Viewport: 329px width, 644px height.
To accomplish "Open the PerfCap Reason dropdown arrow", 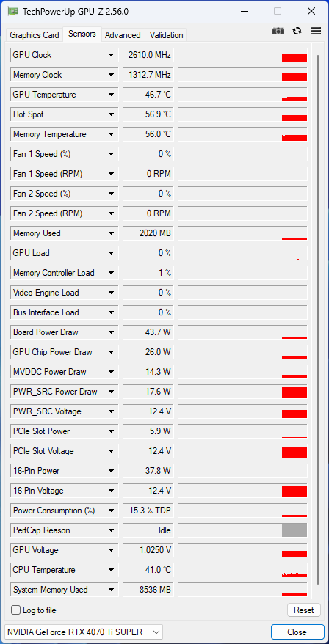I will (x=111, y=530).
